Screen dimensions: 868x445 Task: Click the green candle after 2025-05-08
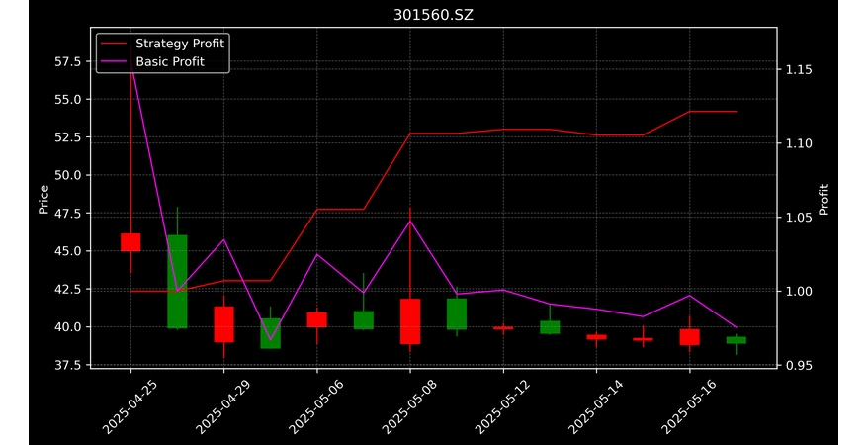(457, 314)
